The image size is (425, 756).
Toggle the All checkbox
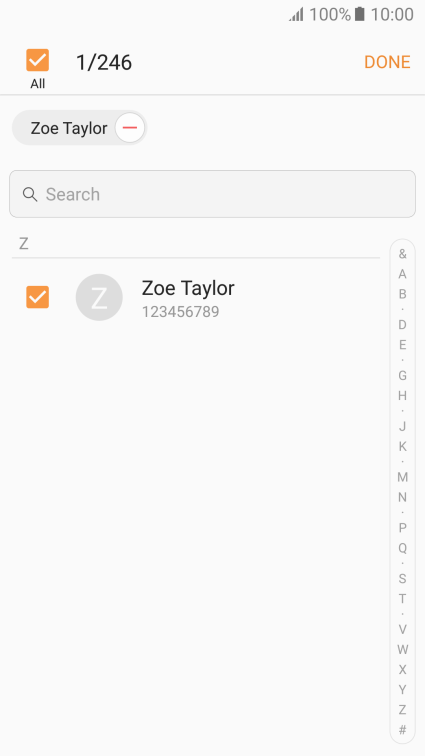click(x=38, y=60)
